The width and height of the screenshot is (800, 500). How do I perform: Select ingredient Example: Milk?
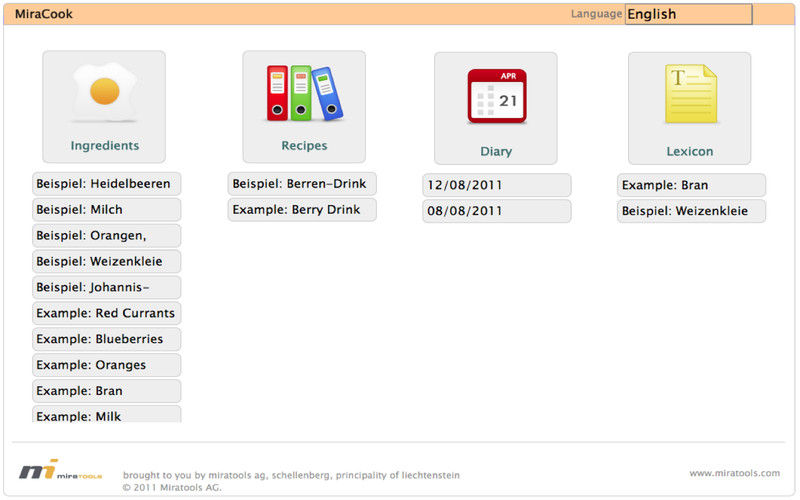[107, 414]
